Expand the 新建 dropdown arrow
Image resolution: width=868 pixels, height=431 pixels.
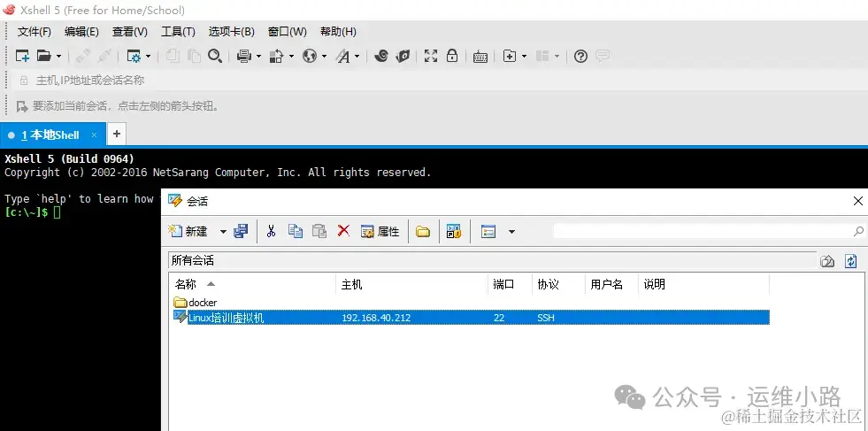pyautogui.click(x=223, y=232)
